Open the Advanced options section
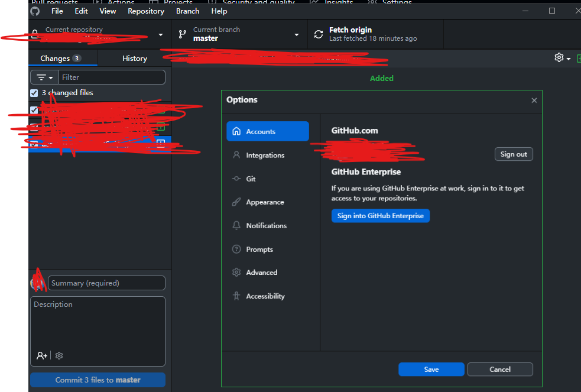This screenshot has height=392, width=581. (x=268, y=273)
